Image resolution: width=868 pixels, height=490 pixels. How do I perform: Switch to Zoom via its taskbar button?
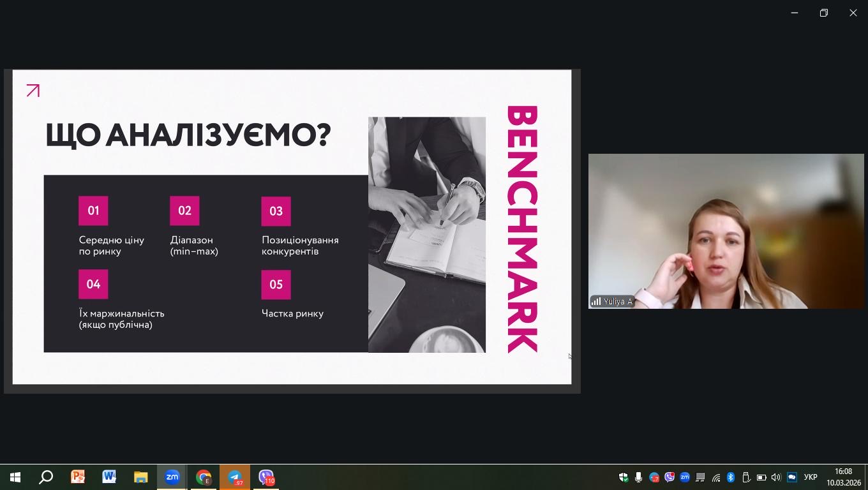coord(172,477)
